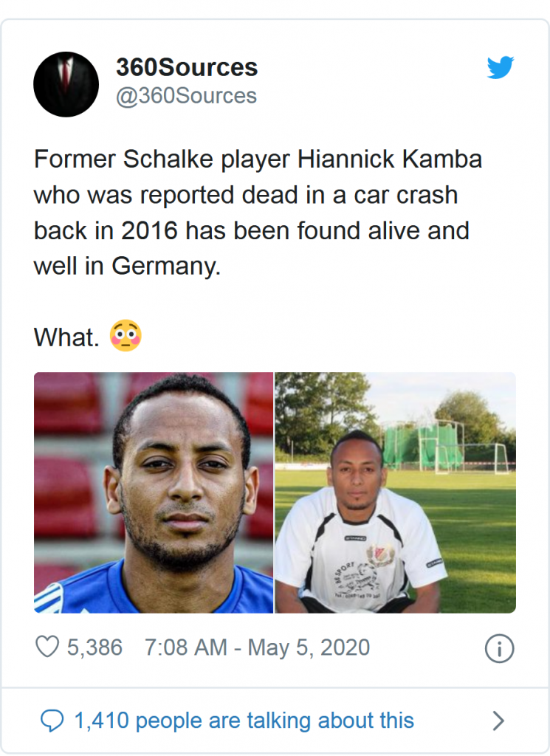Viewport: 550px width, 756px height.
Task: Click the Twitter bird logo
Action: point(501,68)
